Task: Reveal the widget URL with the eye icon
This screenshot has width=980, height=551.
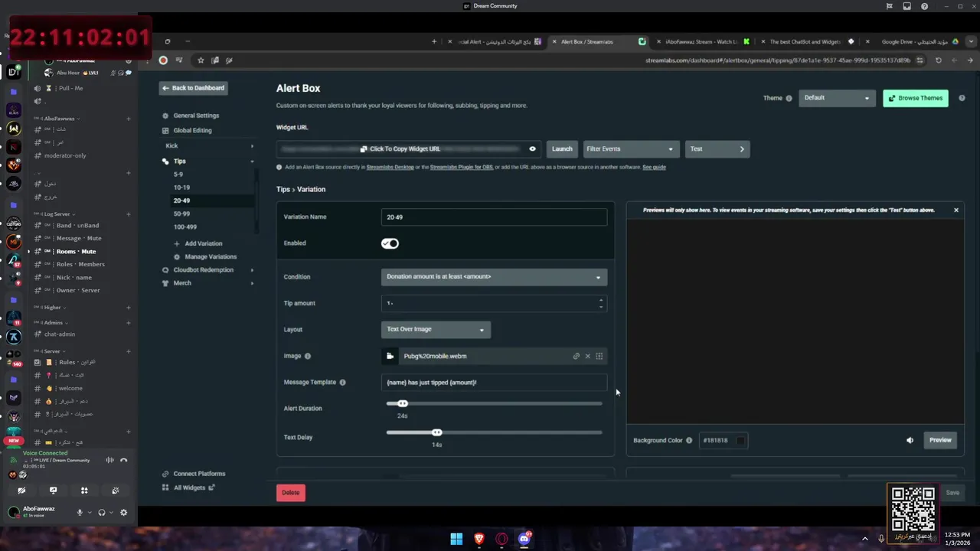Action: pos(533,149)
